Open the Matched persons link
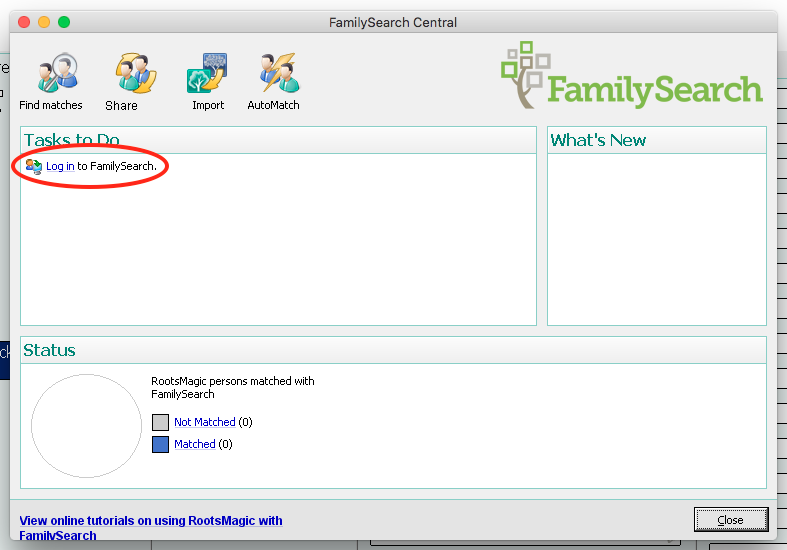This screenshot has height=550, width=787. [x=195, y=444]
